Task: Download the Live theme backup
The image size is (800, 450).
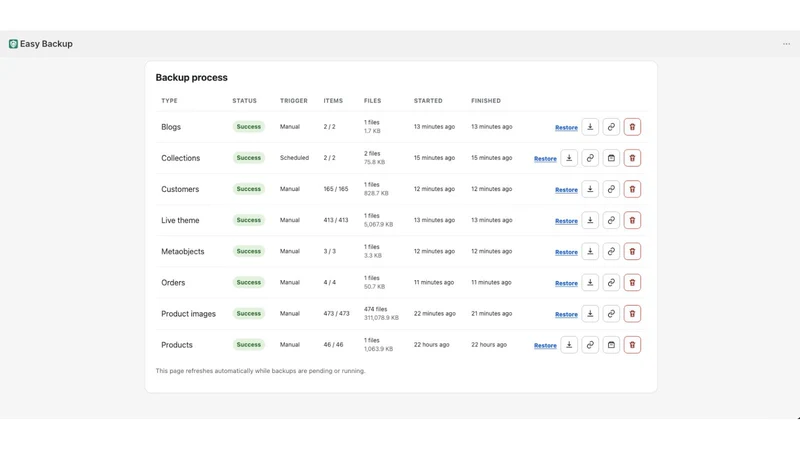Action: click(590, 220)
